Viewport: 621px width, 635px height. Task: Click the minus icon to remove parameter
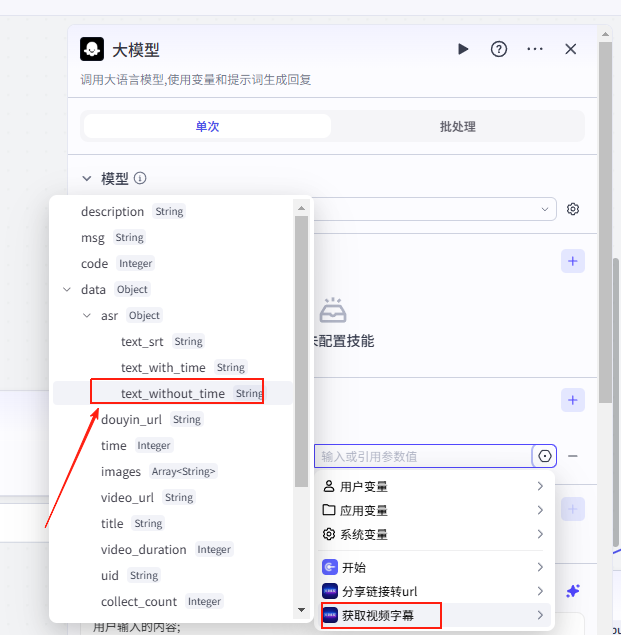[x=573, y=456]
